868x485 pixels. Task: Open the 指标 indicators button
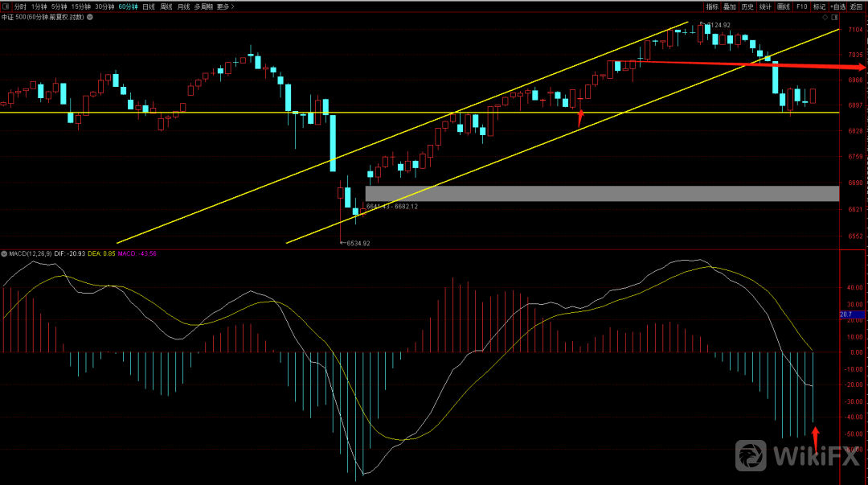(x=712, y=6)
